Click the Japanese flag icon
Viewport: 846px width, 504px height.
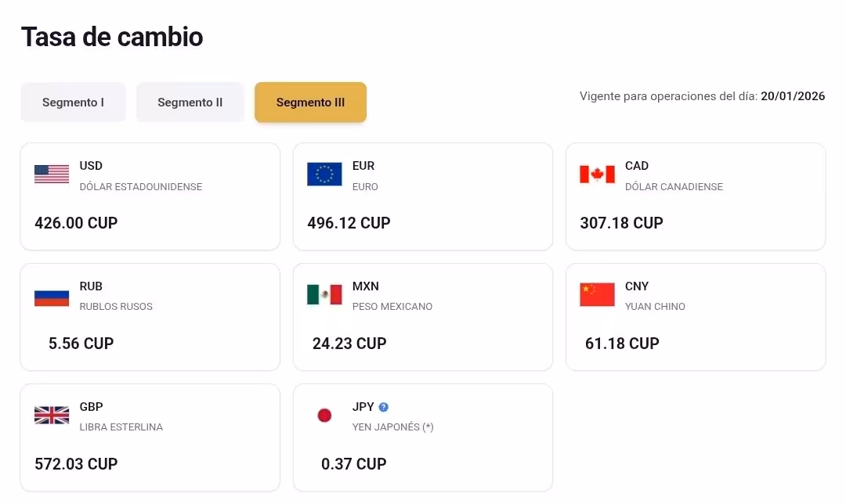pyautogui.click(x=324, y=415)
